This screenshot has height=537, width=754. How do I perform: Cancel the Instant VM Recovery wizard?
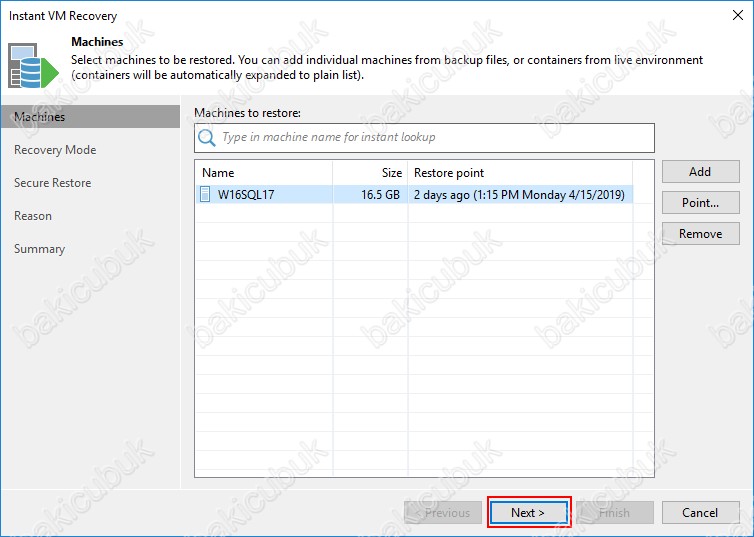(700, 512)
